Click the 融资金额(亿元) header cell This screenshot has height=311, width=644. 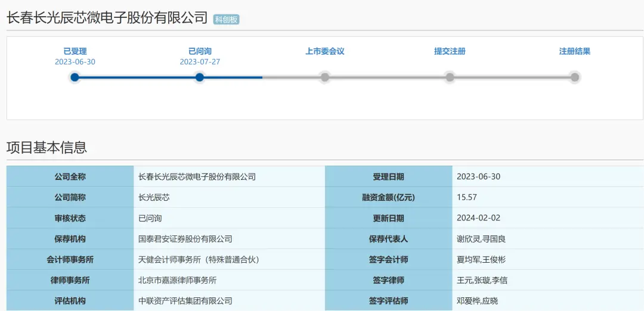pos(389,197)
